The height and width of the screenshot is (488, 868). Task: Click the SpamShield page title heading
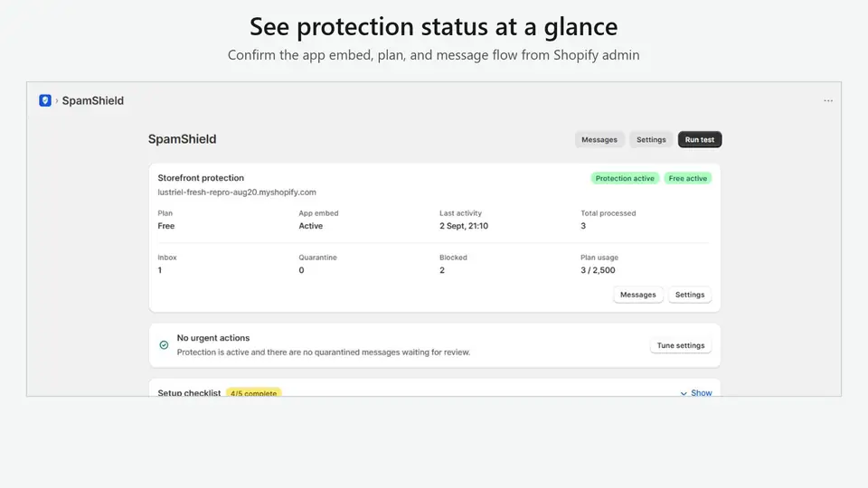[182, 139]
